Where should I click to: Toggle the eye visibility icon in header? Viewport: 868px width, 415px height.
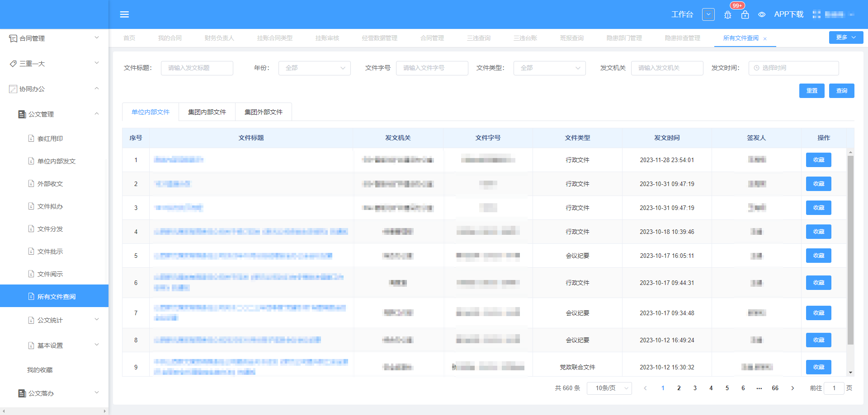[x=762, y=15]
